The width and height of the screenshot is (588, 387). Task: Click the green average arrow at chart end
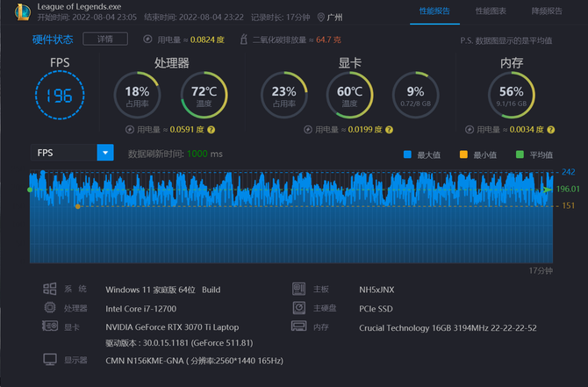548,190
